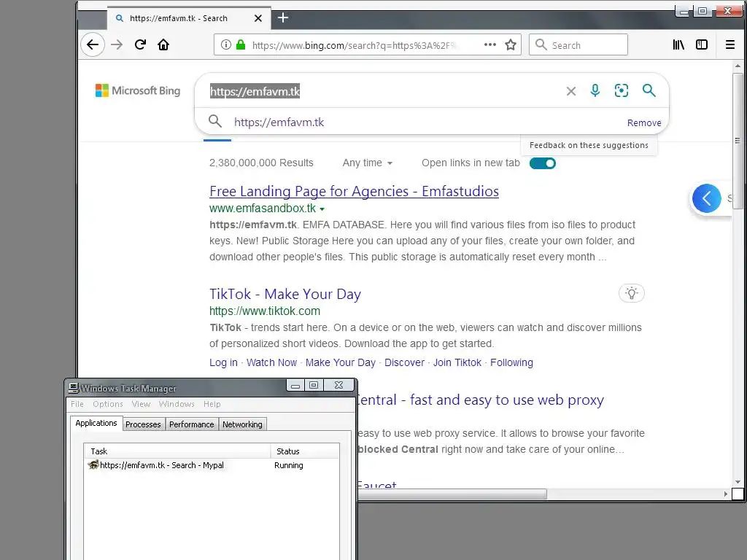Open the Help menu in Task Manager
The width and height of the screenshot is (747, 560).
(212, 404)
